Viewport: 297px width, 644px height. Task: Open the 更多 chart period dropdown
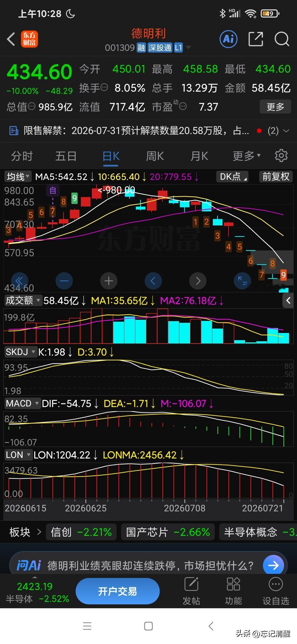[x=247, y=156]
